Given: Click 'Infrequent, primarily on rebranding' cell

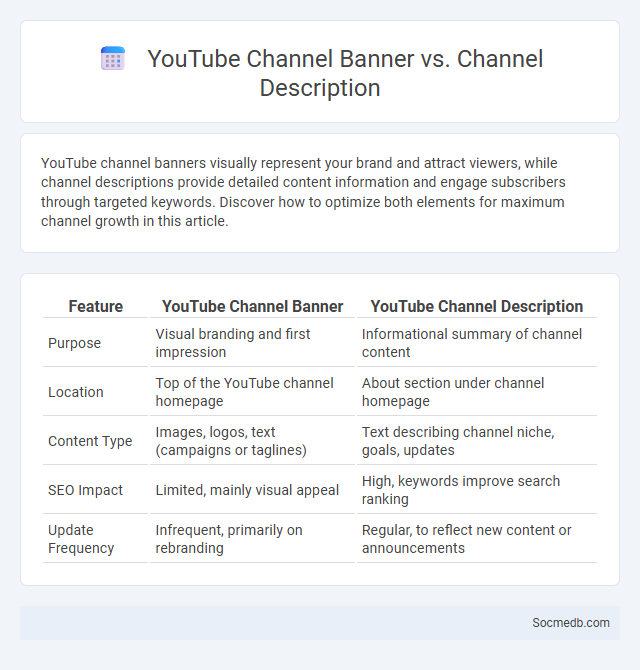Looking at the screenshot, I should [252, 539].
